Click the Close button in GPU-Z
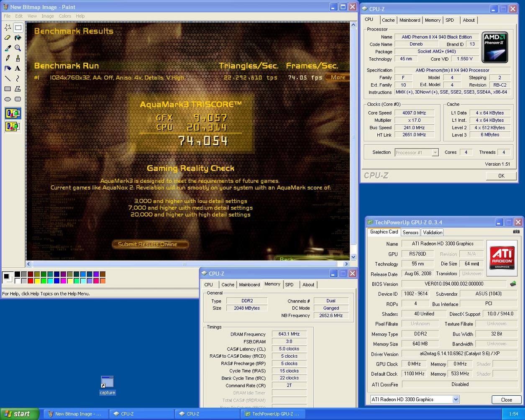525x420 pixels. (507, 400)
